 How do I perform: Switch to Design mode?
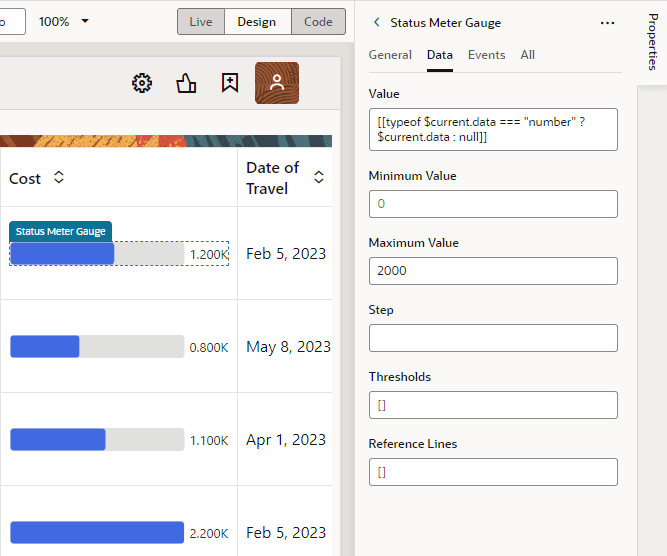[x=257, y=22]
